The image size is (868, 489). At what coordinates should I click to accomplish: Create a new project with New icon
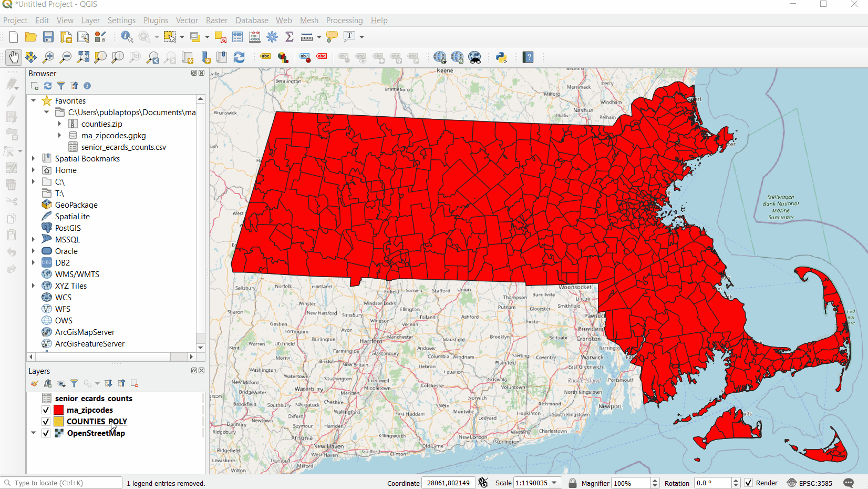14,37
